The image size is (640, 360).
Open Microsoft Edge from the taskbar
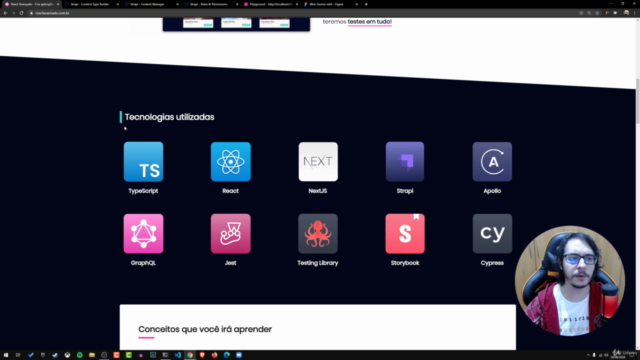(227, 355)
